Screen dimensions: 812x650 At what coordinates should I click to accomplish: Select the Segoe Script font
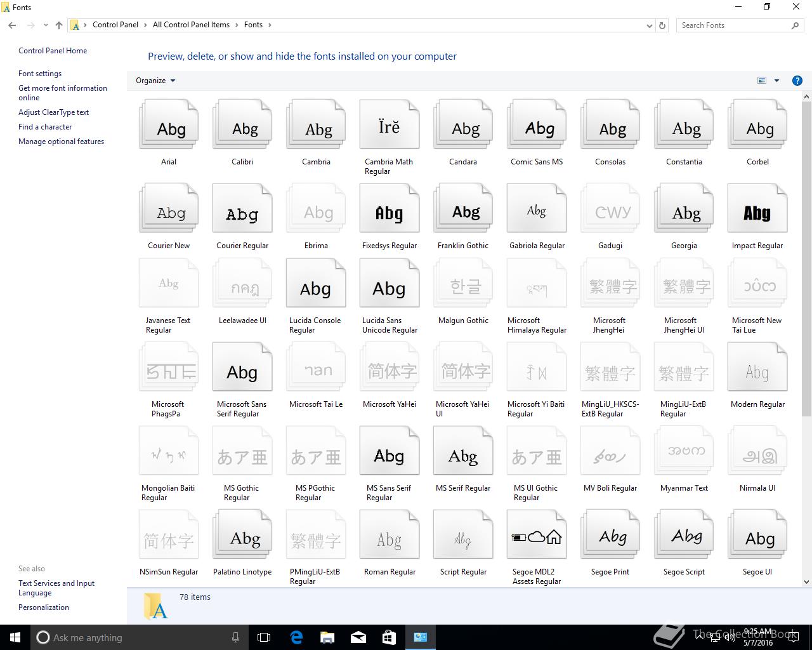(x=684, y=534)
